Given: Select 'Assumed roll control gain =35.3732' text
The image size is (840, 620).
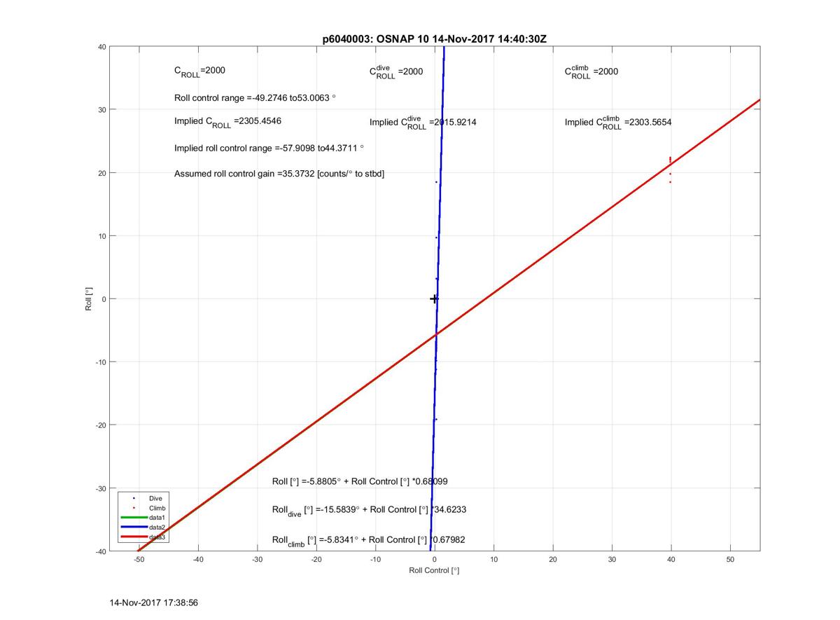Looking at the screenshot, I should click(x=279, y=173).
